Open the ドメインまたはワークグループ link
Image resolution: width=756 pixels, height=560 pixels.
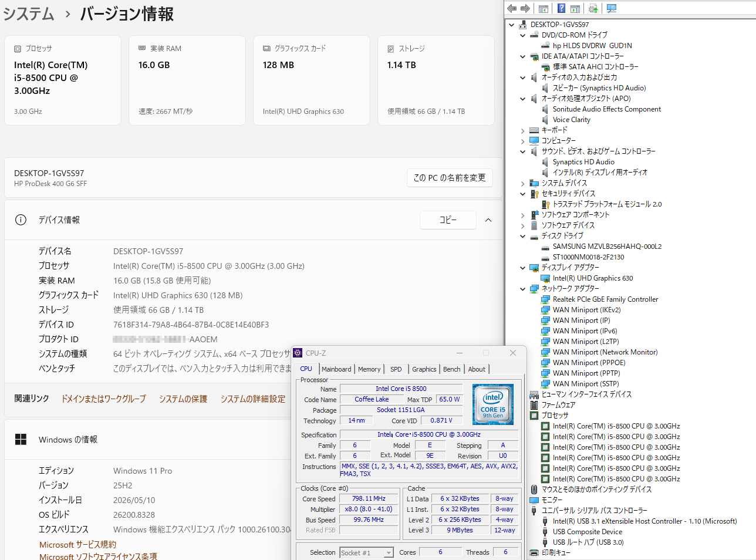pos(104,399)
